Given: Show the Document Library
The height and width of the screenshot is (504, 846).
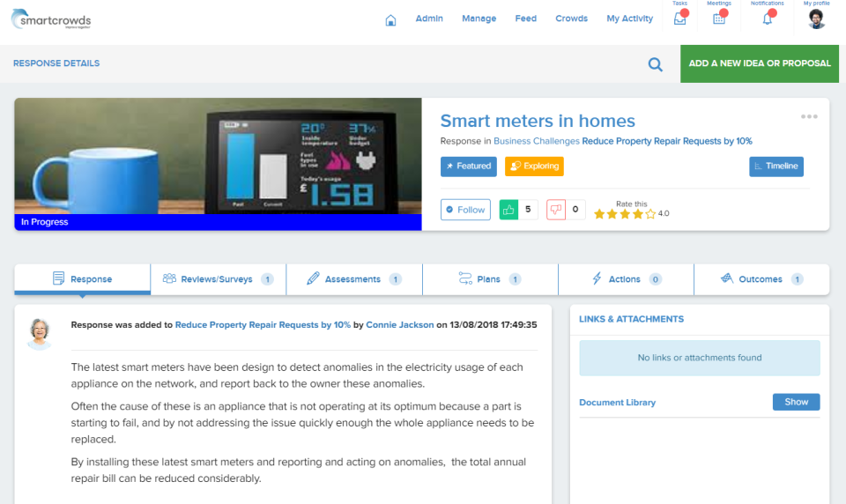Looking at the screenshot, I should pos(797,402).
